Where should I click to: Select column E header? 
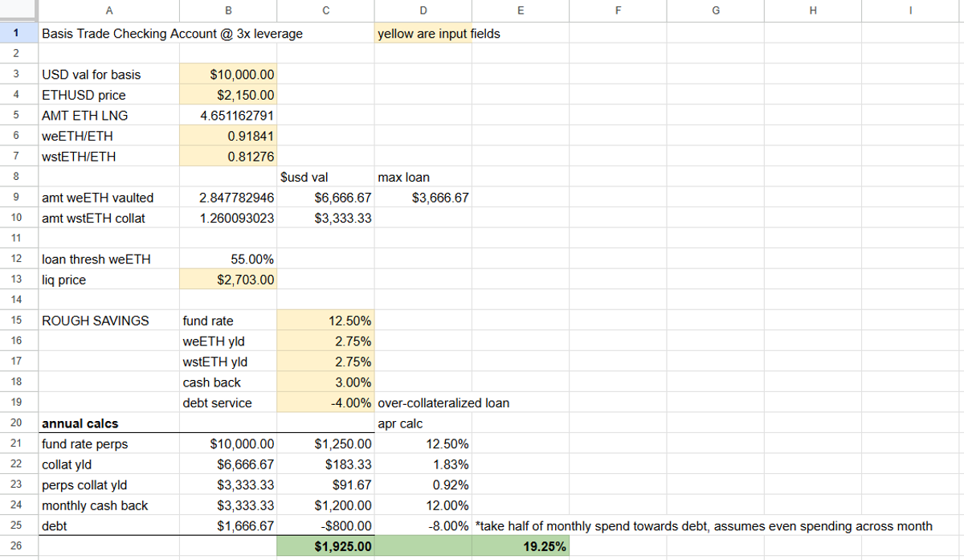pyautogui.click(x=521, y=11)
